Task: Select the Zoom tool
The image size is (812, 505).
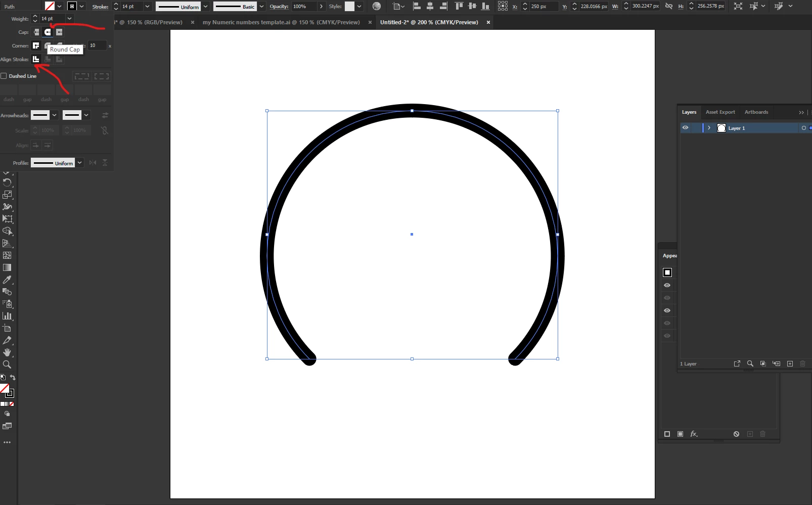Action: (7, 364)
